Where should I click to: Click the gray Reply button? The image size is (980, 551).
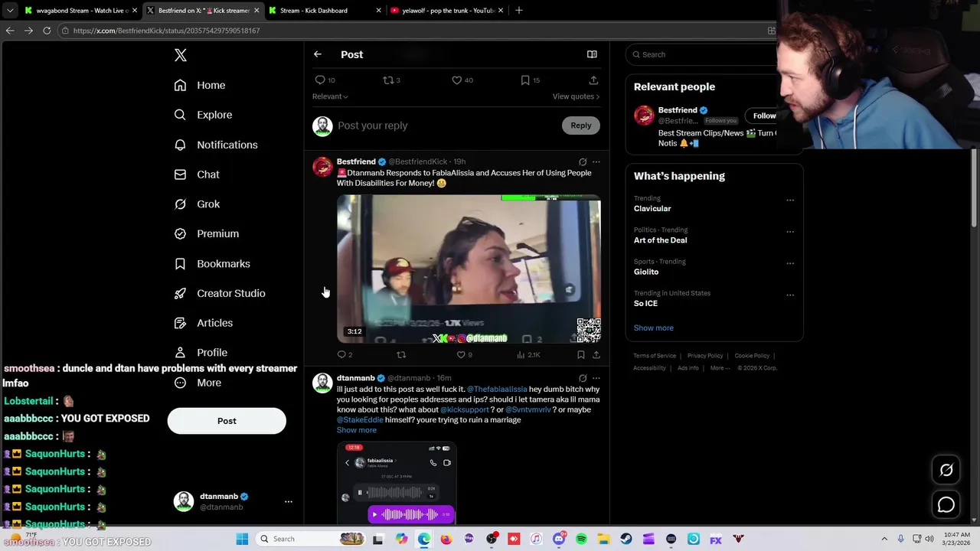(581, 126)
